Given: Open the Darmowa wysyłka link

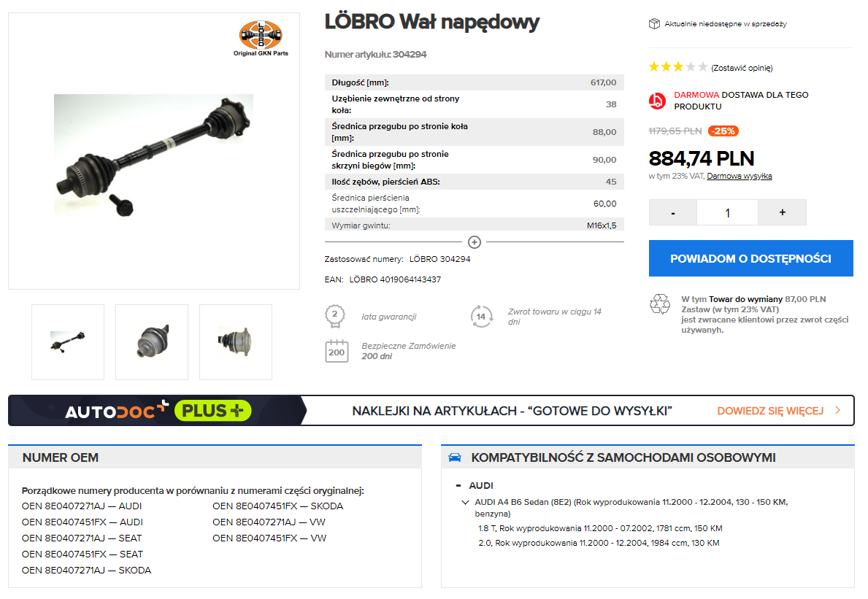Looking at the screenshot, I should [x=739, y=176].
